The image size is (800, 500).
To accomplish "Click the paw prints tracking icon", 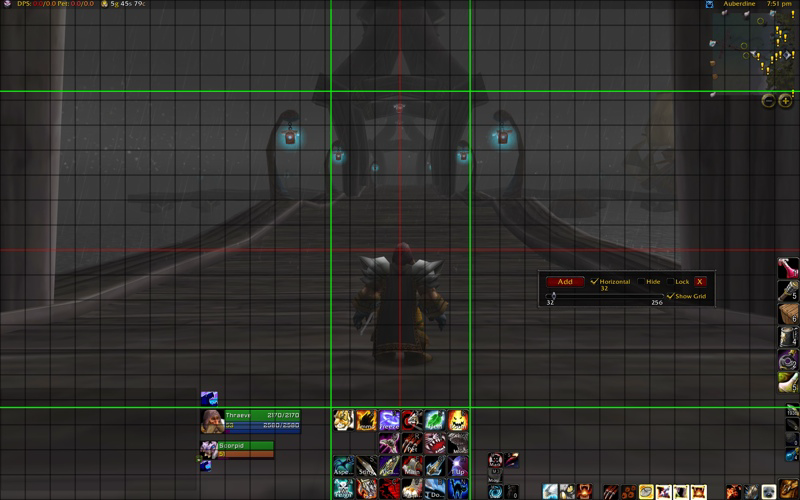I will click(x=629, y=492).
